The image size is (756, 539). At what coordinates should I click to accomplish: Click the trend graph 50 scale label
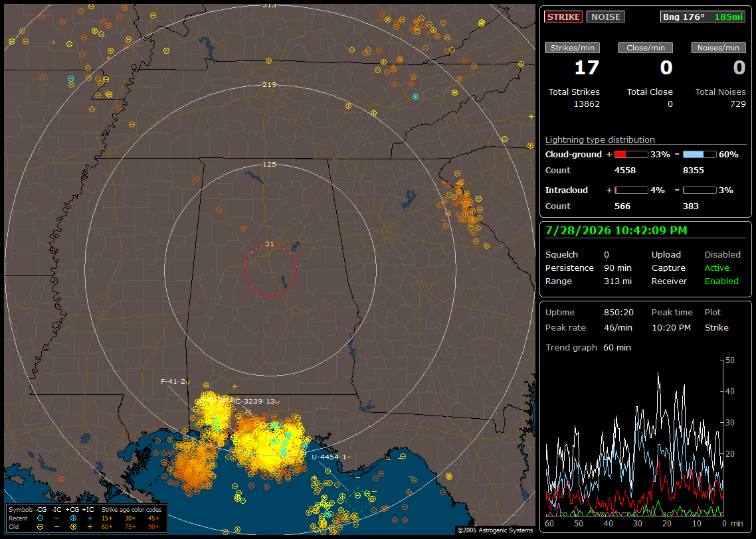point(730,360)
